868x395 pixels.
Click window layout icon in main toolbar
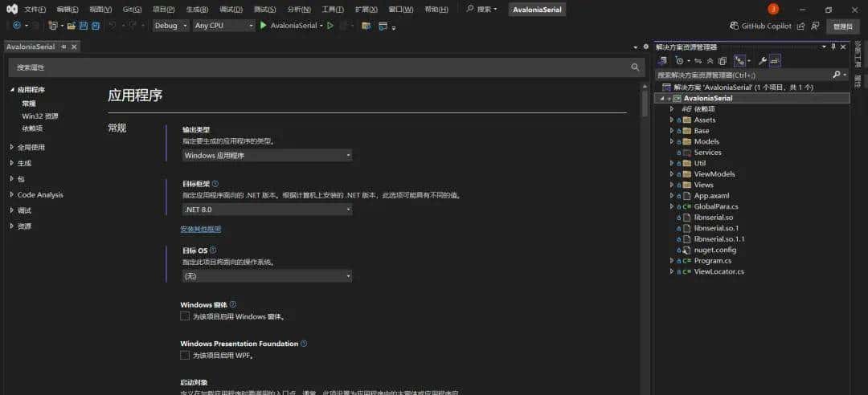coord(383,26)
